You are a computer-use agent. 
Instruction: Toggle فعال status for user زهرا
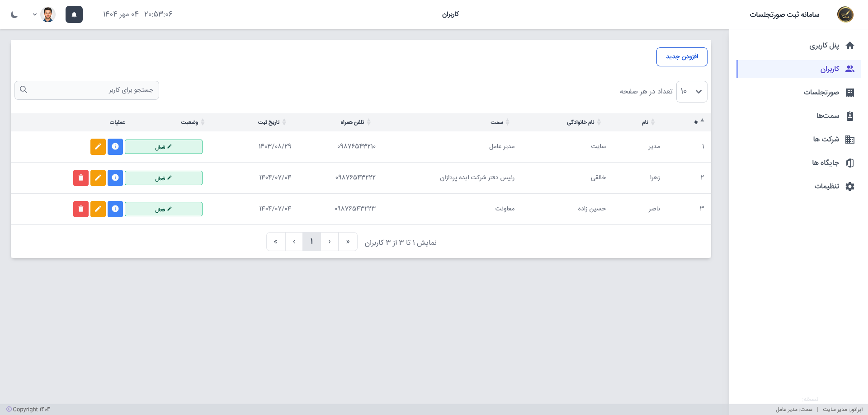163,178
